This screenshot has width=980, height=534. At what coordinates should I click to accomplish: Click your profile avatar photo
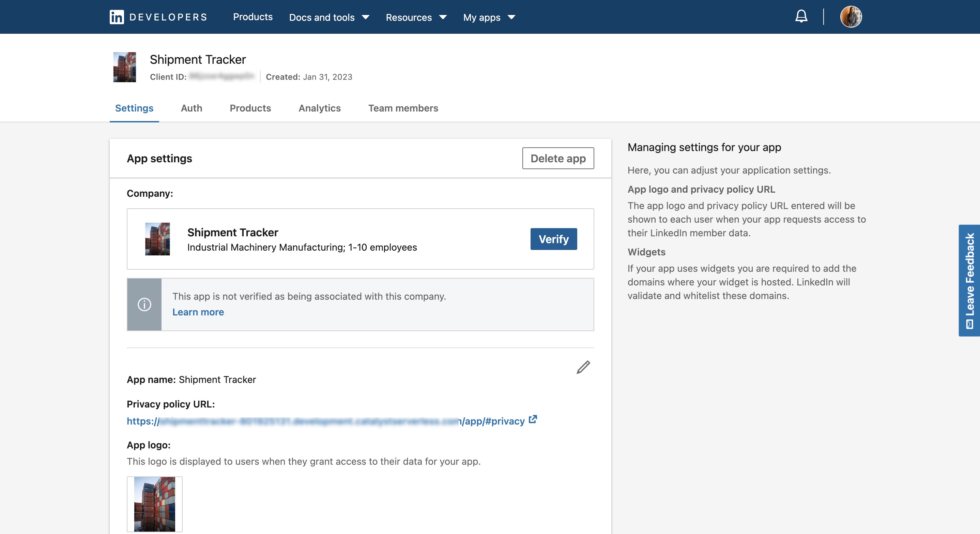point(852,16)
